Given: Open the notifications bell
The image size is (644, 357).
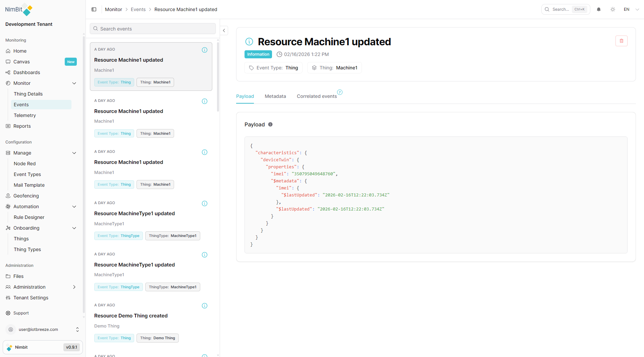Looking at the screenshot, I should click(x=599, y=9).
